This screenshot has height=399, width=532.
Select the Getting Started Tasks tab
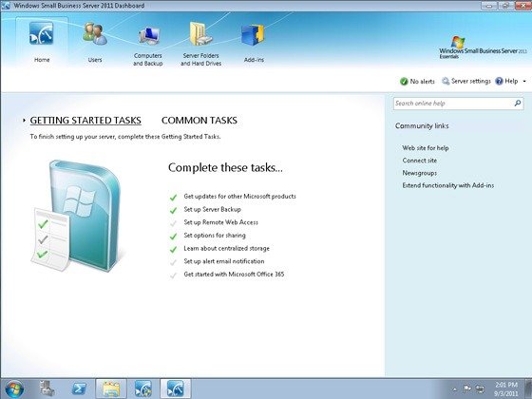tap(85, 121)
